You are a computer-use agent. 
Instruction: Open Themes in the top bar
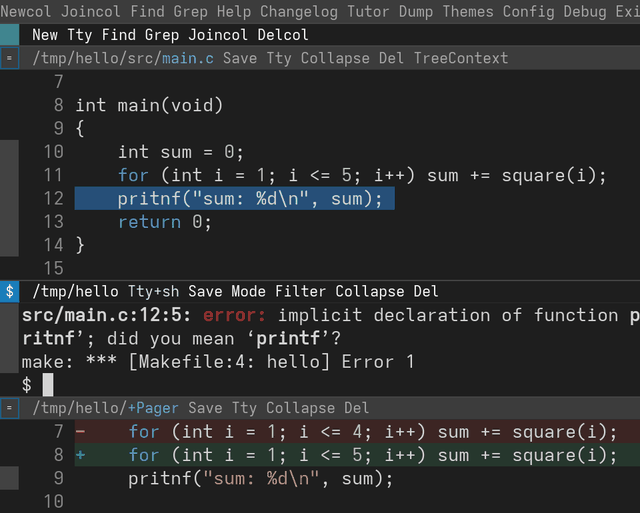pyautogui.click(x=468, y=11)
